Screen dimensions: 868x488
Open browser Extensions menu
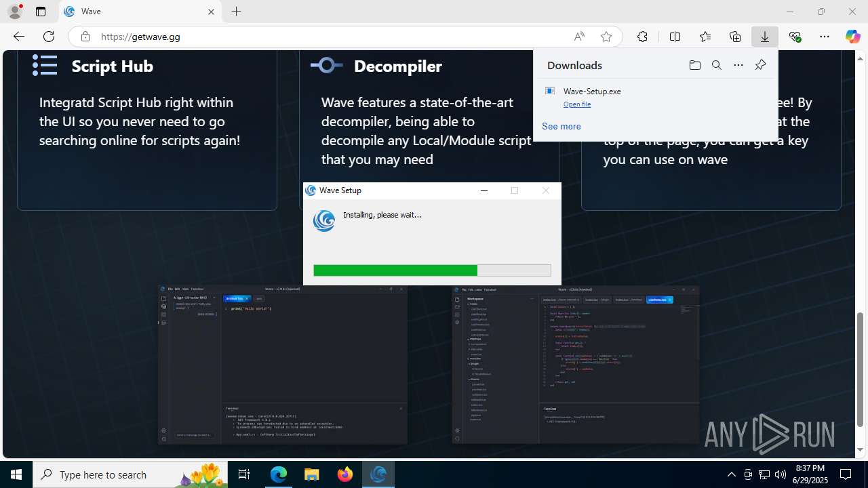pos(642,37)
